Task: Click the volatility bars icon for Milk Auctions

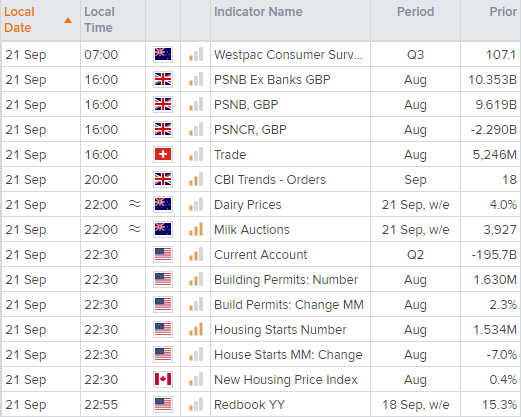Action: coord(196,229)
